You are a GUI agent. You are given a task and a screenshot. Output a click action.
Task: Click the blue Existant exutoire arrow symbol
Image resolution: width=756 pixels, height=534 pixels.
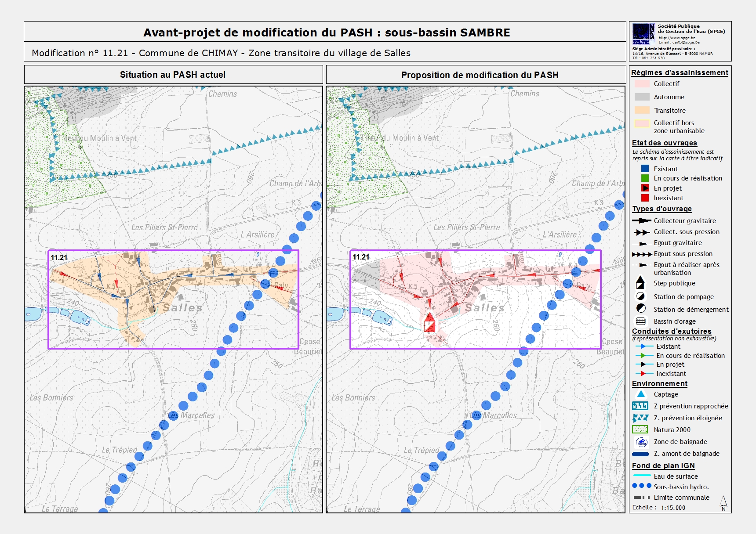point(643,346)
